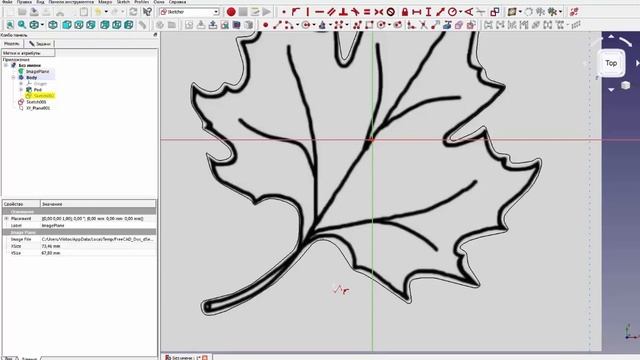Click the Fit Selection magnifier icon
Screen dimensions: 640x360
[x=22, y=25]
